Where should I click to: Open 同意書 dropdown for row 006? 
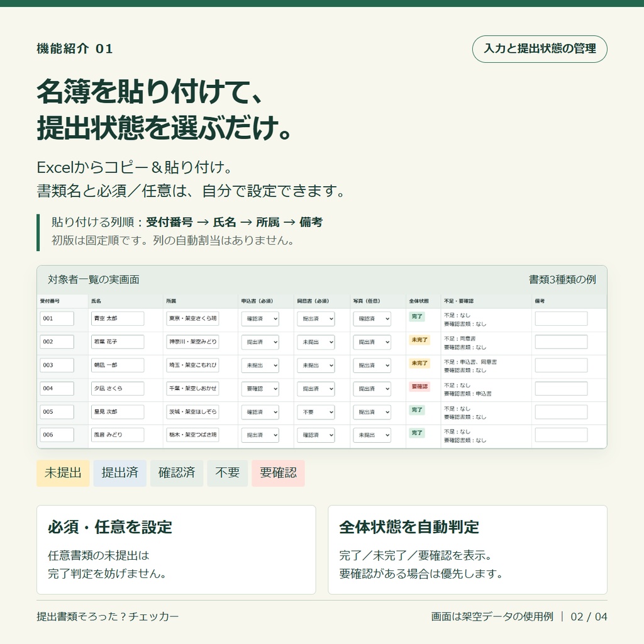tap(316, 435)
